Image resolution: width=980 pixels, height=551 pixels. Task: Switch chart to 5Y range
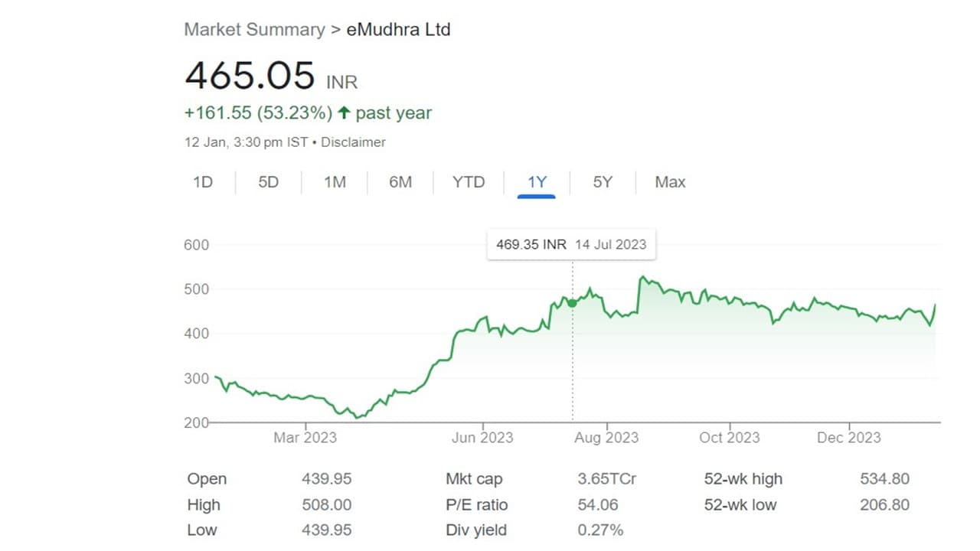click(x=603, y=182)
